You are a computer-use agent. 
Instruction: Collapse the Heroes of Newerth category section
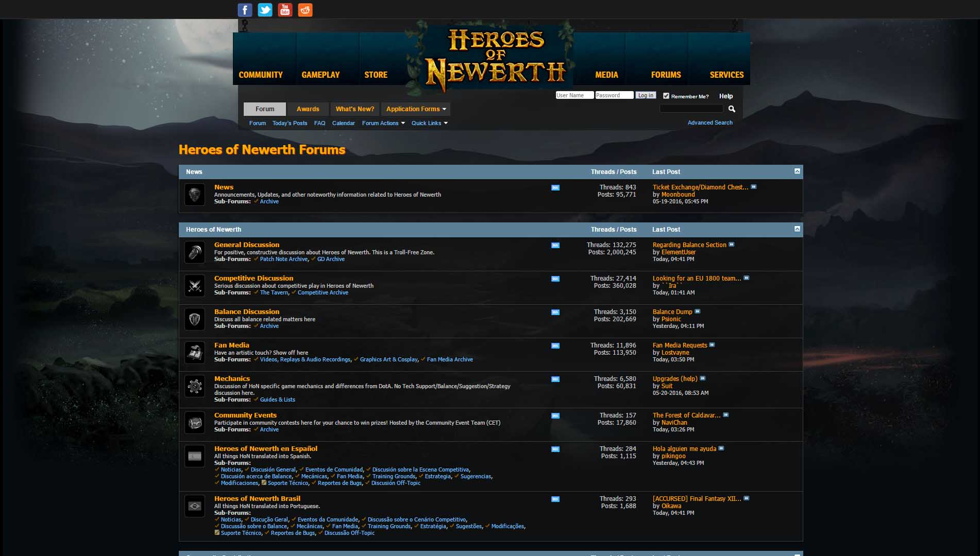tap(797, 229)
